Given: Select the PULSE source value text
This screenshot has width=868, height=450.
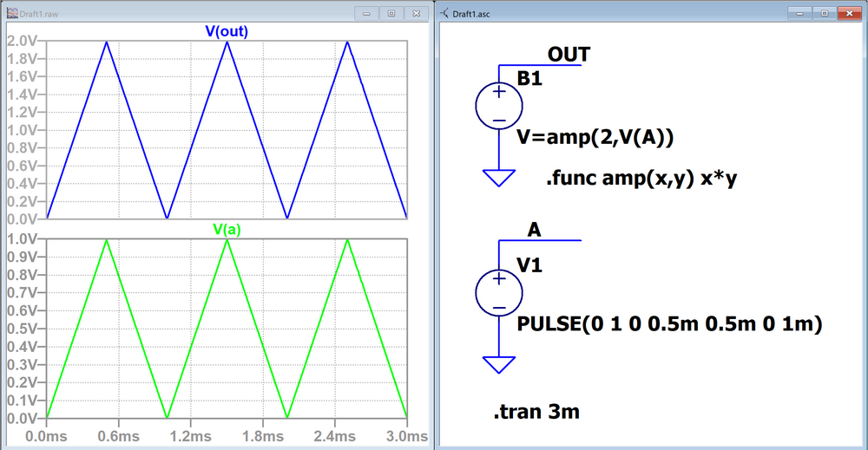Looking at the screenshot, I should 668,324.
